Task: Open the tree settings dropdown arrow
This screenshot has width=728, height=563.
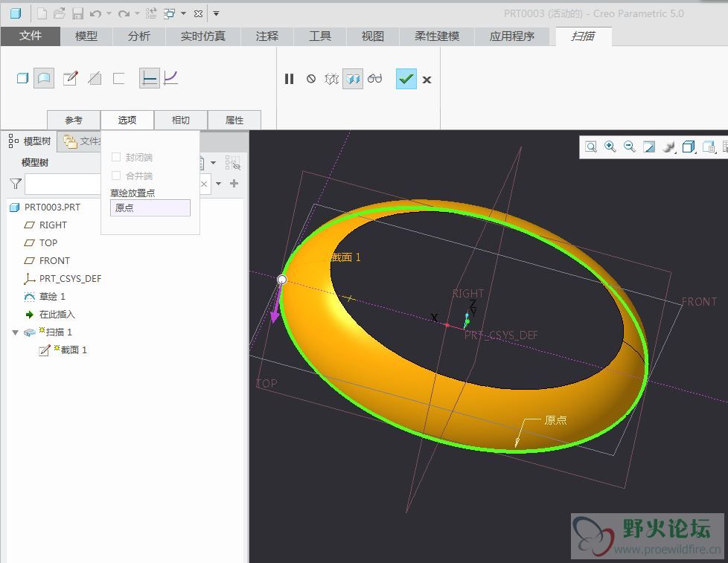Action: (x=213, y=163)
